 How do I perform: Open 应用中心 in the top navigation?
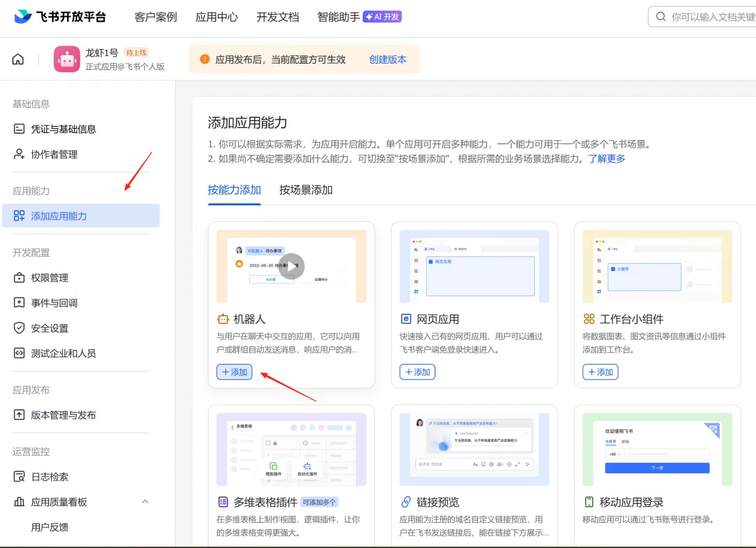tap(216, 17)
